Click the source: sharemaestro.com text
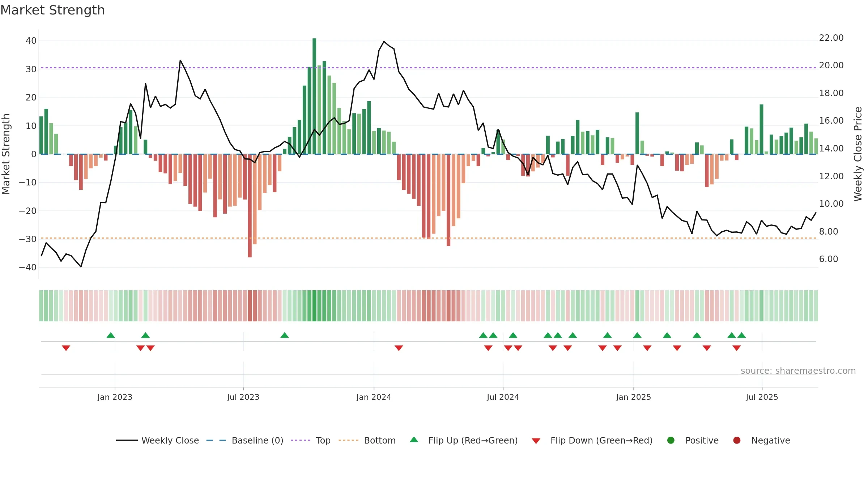The image size is (868, 488). 798,371
